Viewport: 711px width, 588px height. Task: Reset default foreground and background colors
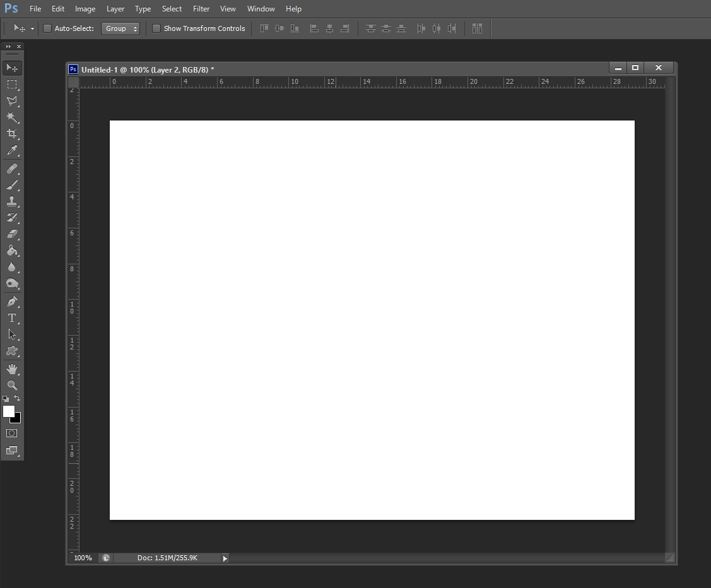(6, 399)
